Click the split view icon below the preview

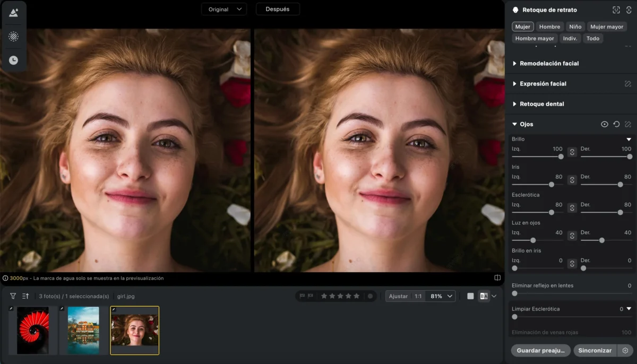click(x=497, y=278)
